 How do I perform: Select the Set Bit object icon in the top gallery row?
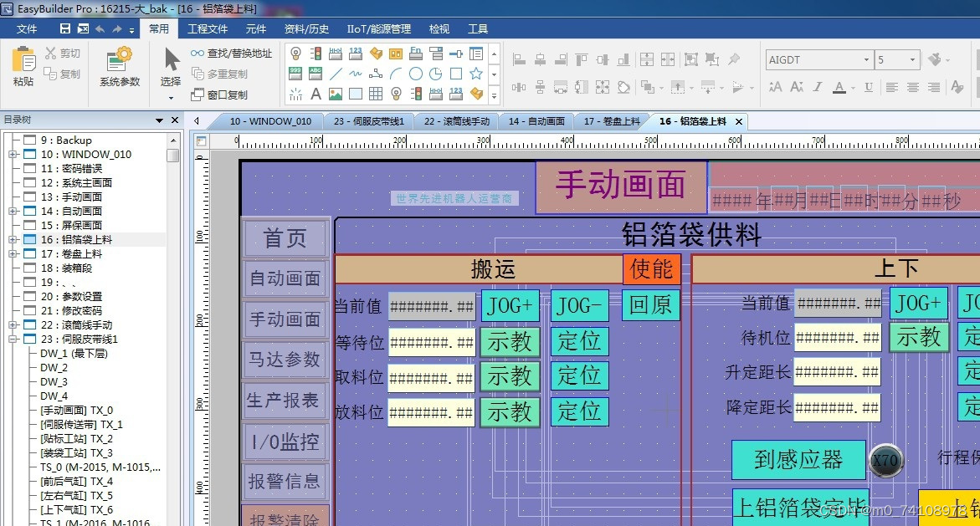(336, 54)
